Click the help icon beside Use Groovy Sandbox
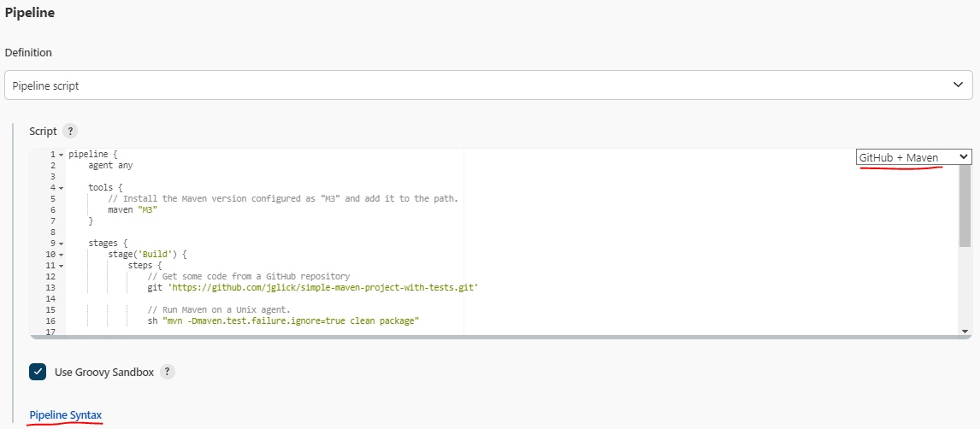 (x=167, y=373)
